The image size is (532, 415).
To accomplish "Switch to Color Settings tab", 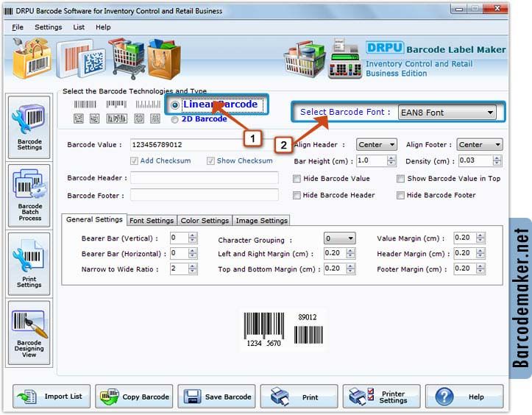I will 205,221.
